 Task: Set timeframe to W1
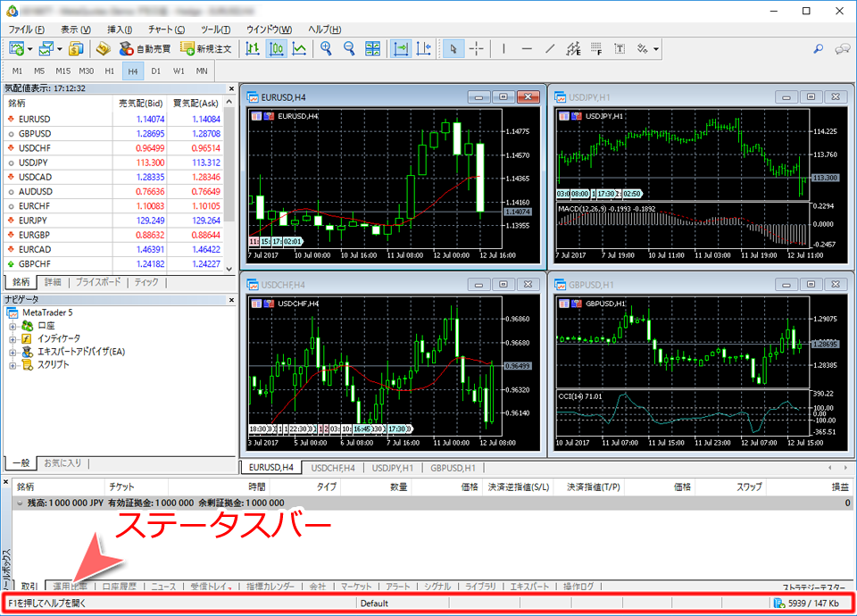179,71
